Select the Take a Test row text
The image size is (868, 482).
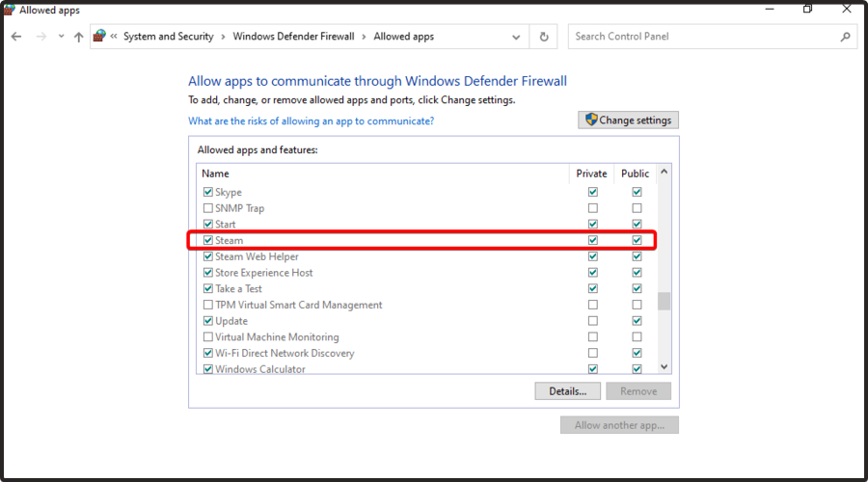[x=238, y=289]
